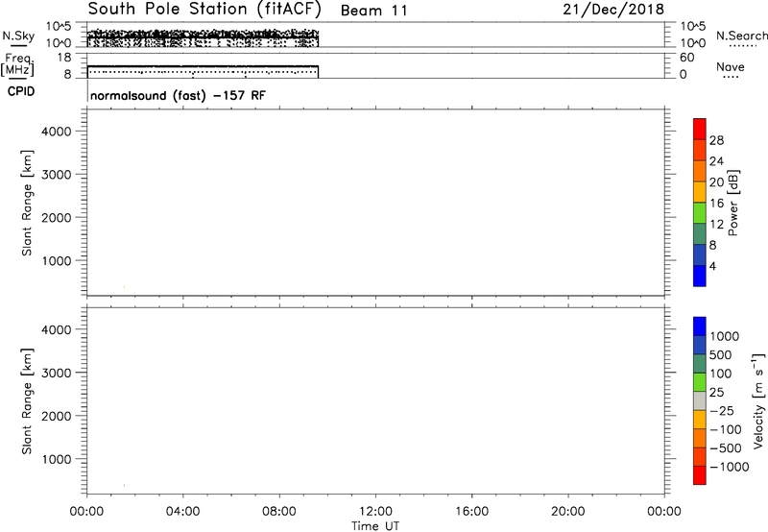Click the 'N.Sky' legend label
The image size is (768, 532).
(x=18, y=36)
